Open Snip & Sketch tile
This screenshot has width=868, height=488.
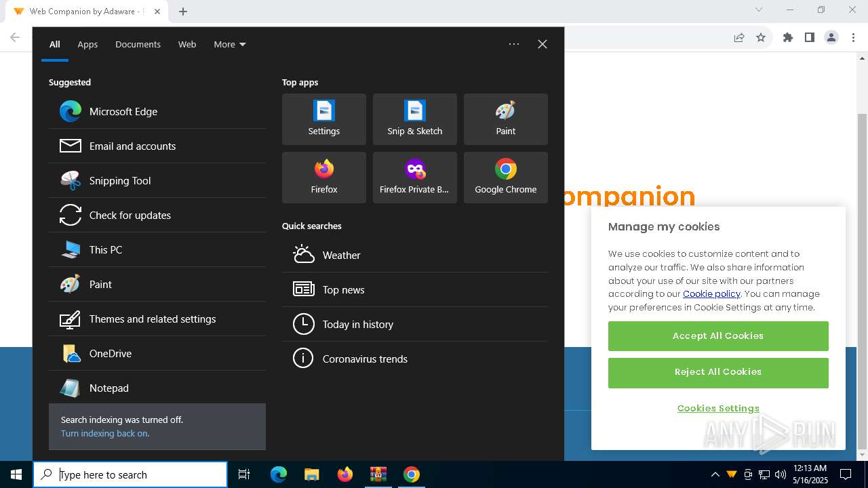415,119
